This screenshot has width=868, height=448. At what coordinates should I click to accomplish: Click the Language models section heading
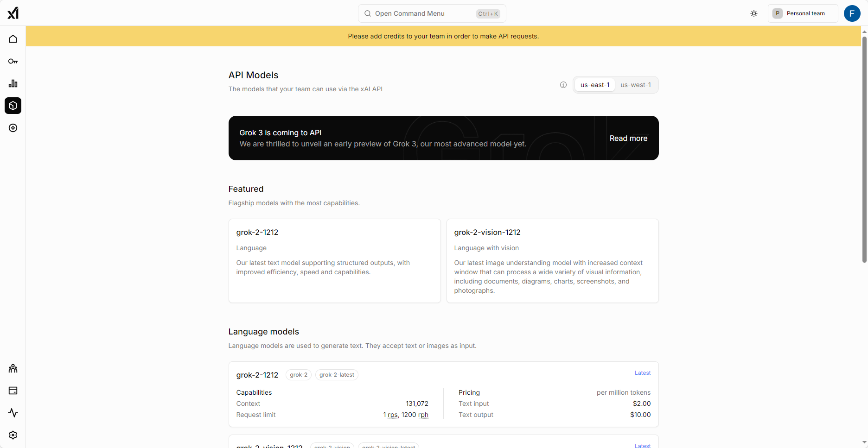pyautogui.click(x=263, y=332)
